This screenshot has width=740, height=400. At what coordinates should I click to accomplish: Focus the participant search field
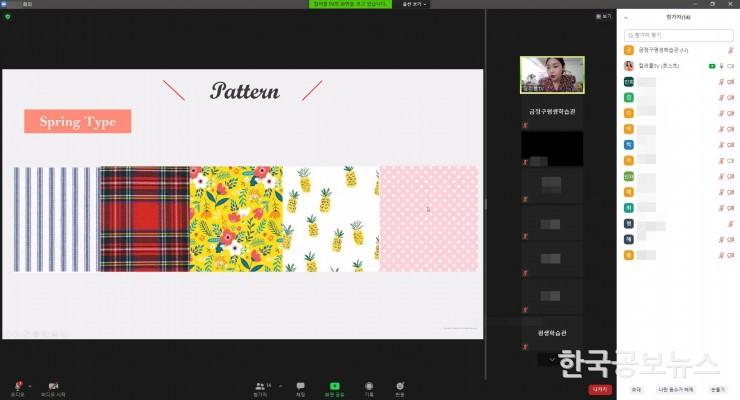pos(679,35)
